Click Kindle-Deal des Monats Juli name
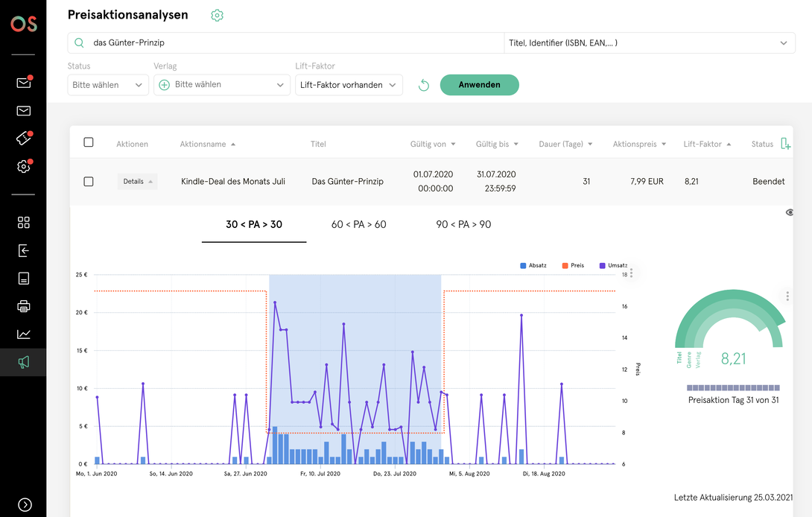The image size is (812, 517). pos(233,181)
